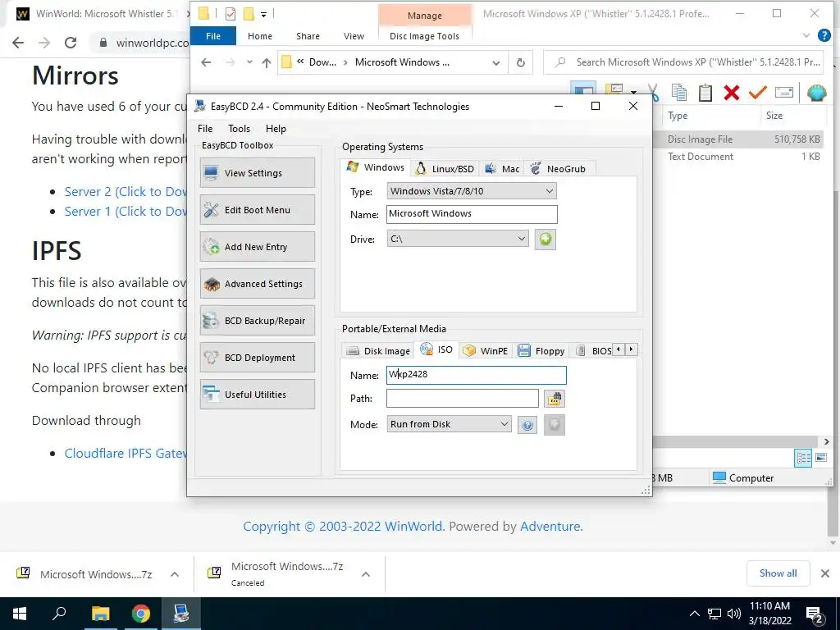
Task: Switch to the WinPE tab
Action: (486, 351)
